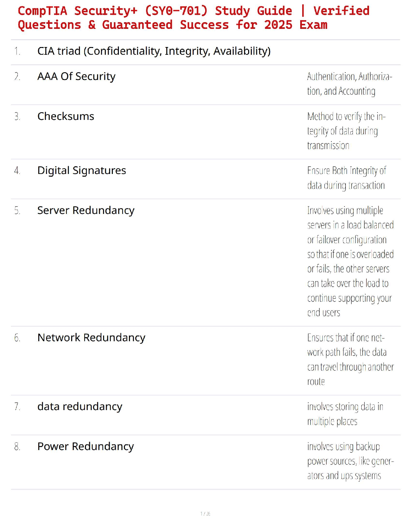Click the page indicator '1 / 26'
The width and height of the screenshot is (411, 532).
(205, 514)
